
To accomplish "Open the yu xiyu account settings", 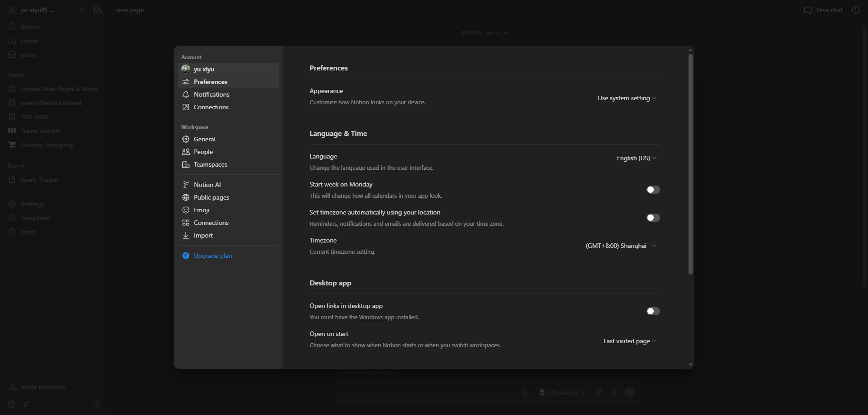I will [228, 69].
